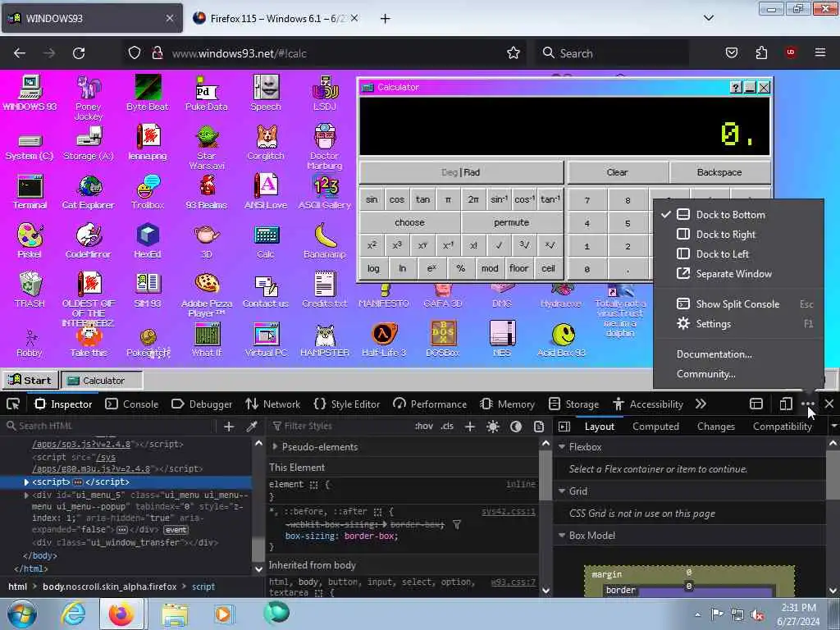Image resolution: width=840 pixels, height=630 pixels.
Task: Toggle the three-pane inspector layout button
Action: 564,427
